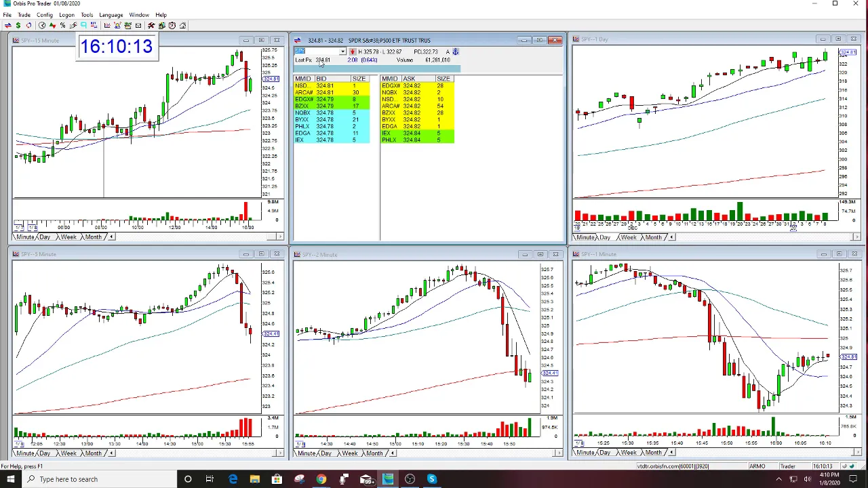Click the green dollar sign toolbar icon
The image size is (868, 488).
point(18,25)
